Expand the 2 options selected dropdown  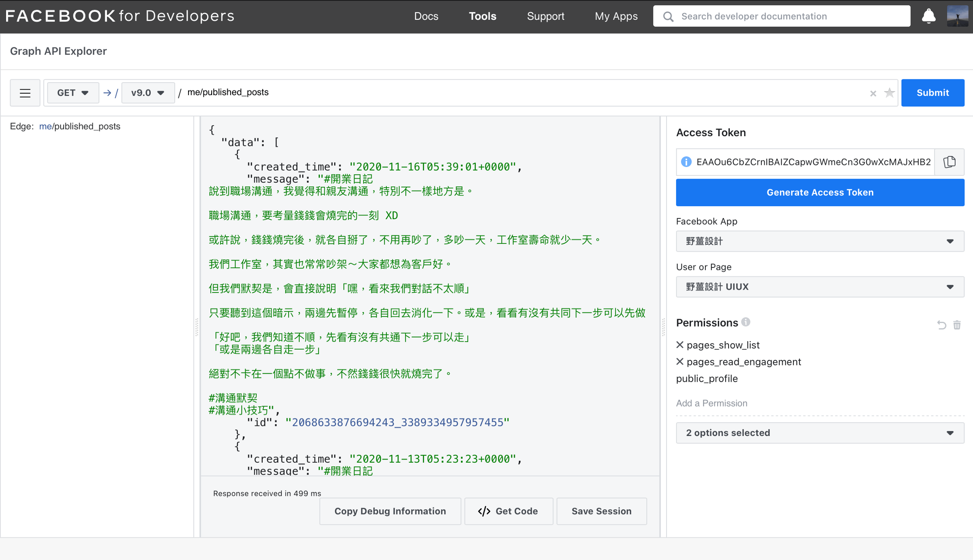[x=820, y=433]
